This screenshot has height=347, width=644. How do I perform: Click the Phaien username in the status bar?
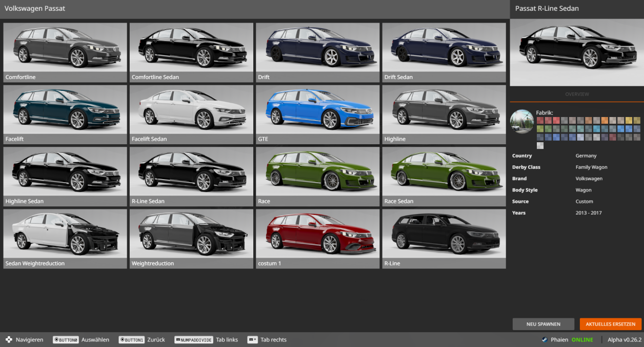pyautogui.click(x=559, y=340)
